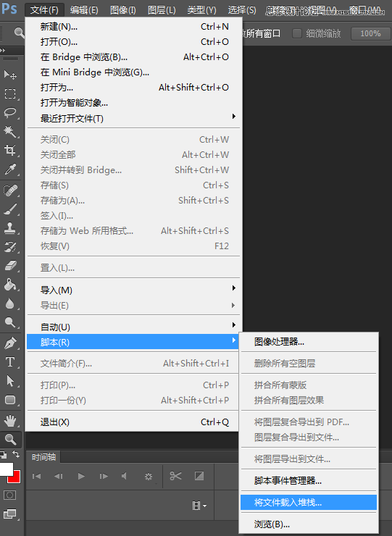Choose 新建(N)... from file menu
Image resolution: width=392 pixels, height=536 pixels.
click(x=134, y=26)
